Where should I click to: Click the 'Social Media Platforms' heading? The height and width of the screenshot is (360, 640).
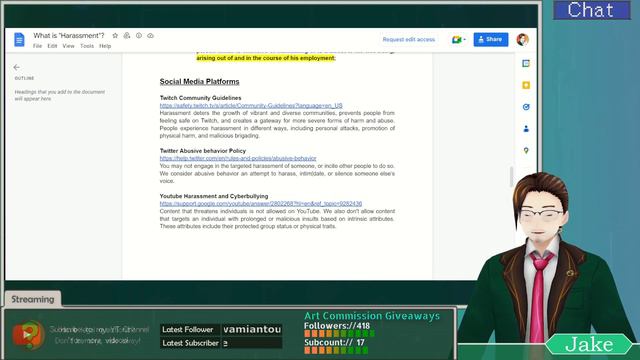point(200,82)
